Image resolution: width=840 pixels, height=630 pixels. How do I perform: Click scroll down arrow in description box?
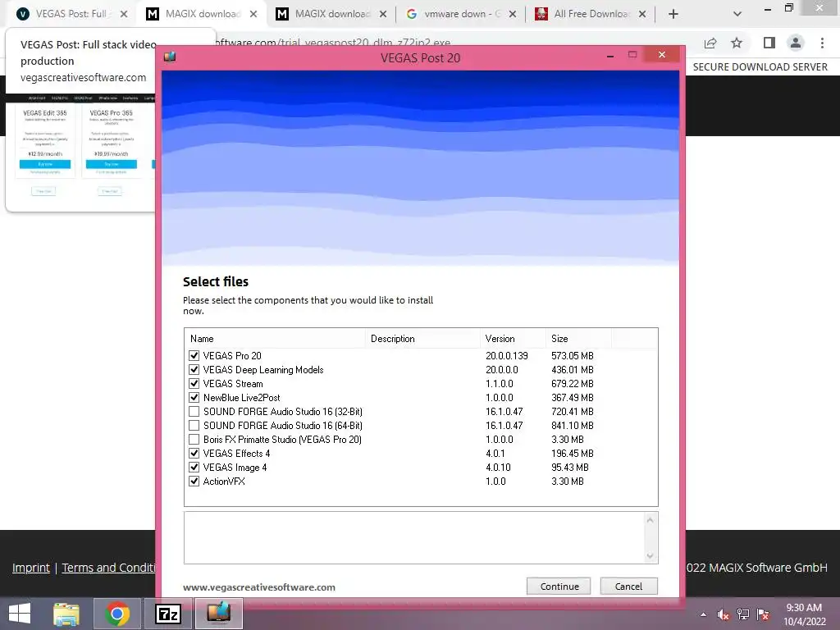click(650, 555)
